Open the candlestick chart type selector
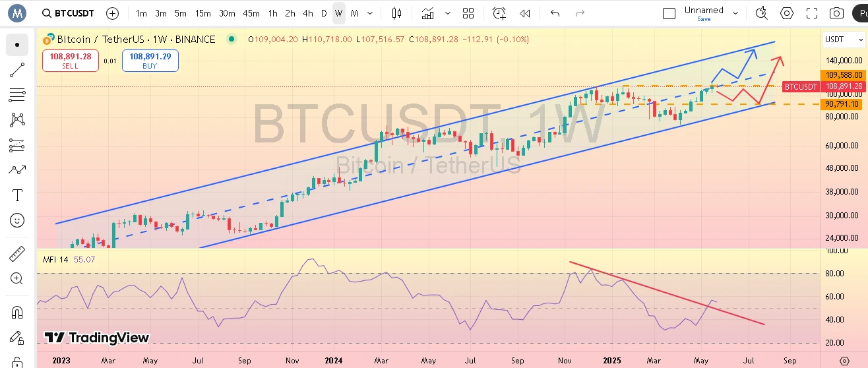 point(396,13)
